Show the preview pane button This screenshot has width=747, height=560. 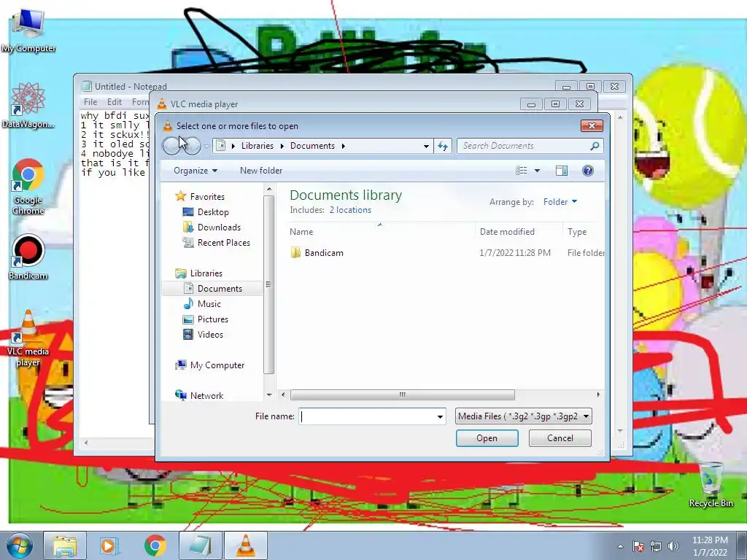[562, 171]
